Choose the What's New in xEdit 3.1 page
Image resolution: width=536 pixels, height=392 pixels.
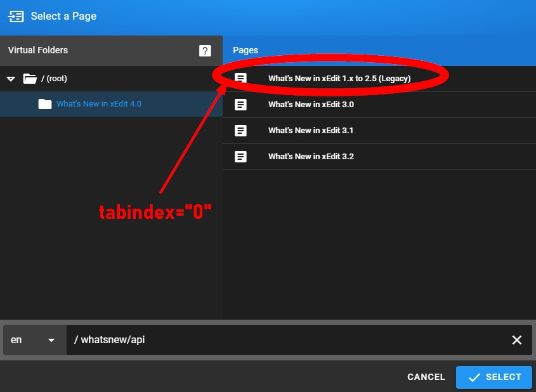[379, 131]
